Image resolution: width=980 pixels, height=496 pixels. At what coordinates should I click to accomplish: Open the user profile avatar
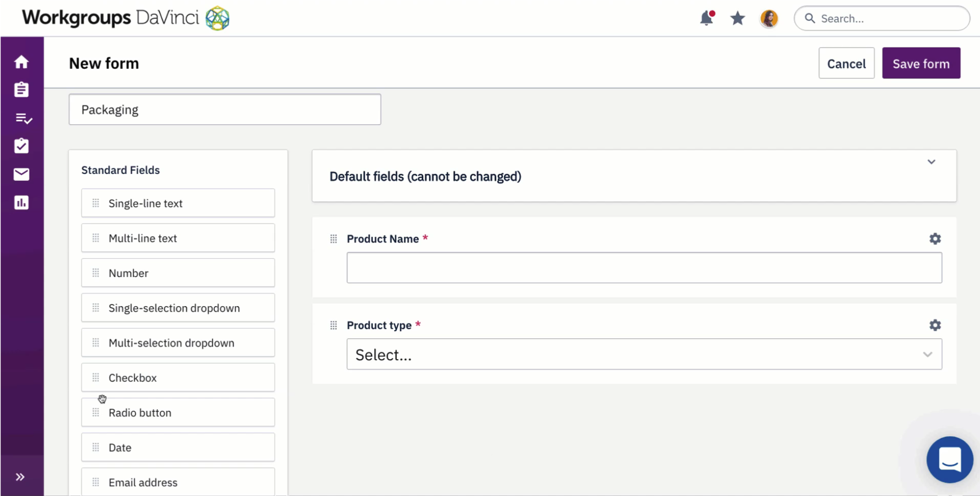click(769, 18)
